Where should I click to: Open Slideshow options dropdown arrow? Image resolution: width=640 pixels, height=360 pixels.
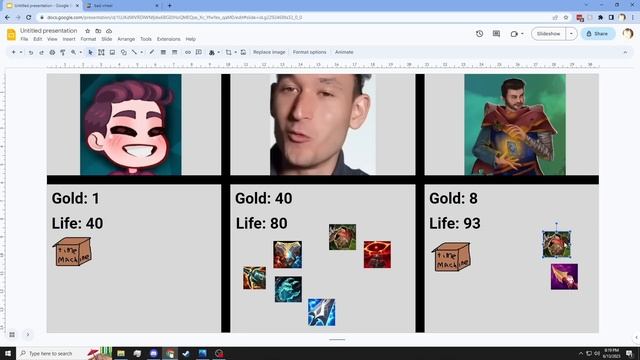click(571, 34)
